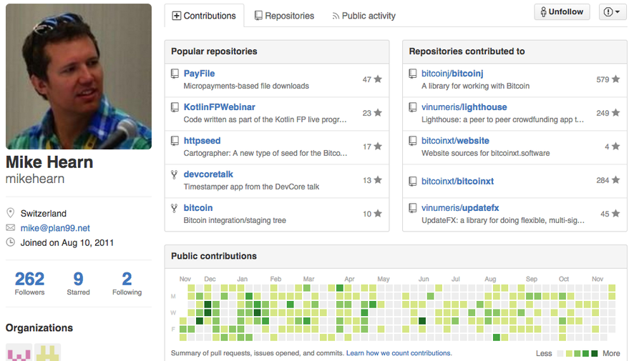644x361 pixels.
Task: Click the devcoretalk fork icon
Action: coord(175,174)
